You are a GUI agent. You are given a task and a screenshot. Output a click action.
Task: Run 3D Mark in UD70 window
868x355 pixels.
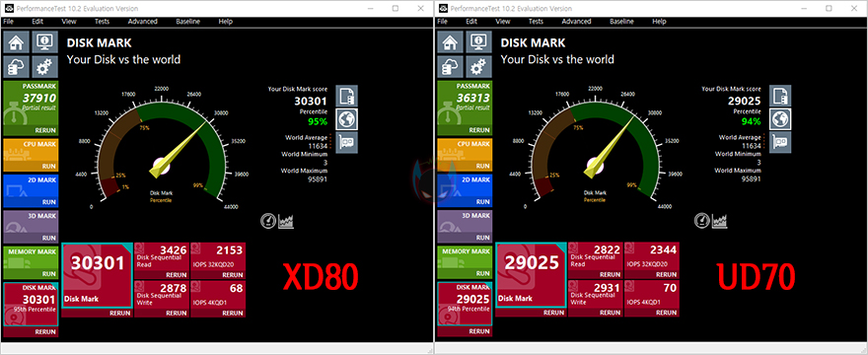tap(483, 238)
